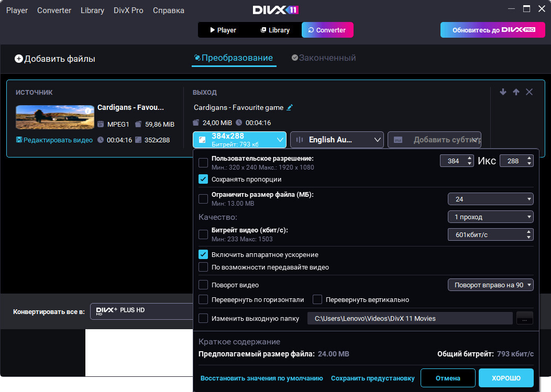Click the Library icon in the mode switcher
Screen dimensions: 551x392
click(263, 30)
